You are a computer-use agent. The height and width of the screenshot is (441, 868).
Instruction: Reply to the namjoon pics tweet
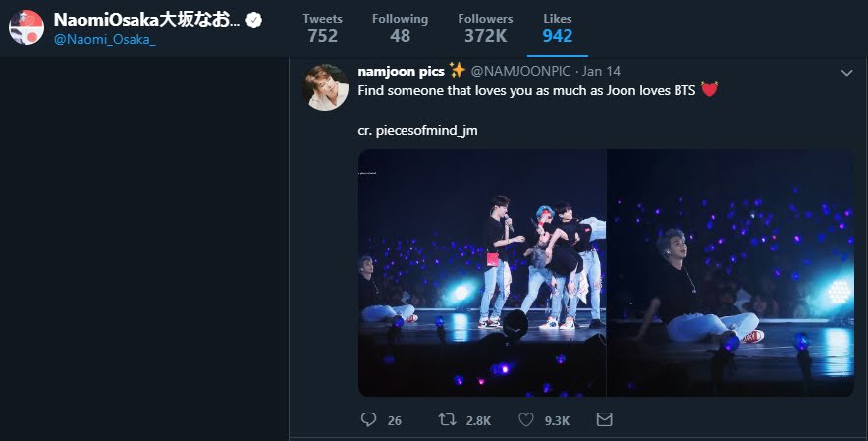[x=369, y=419]
